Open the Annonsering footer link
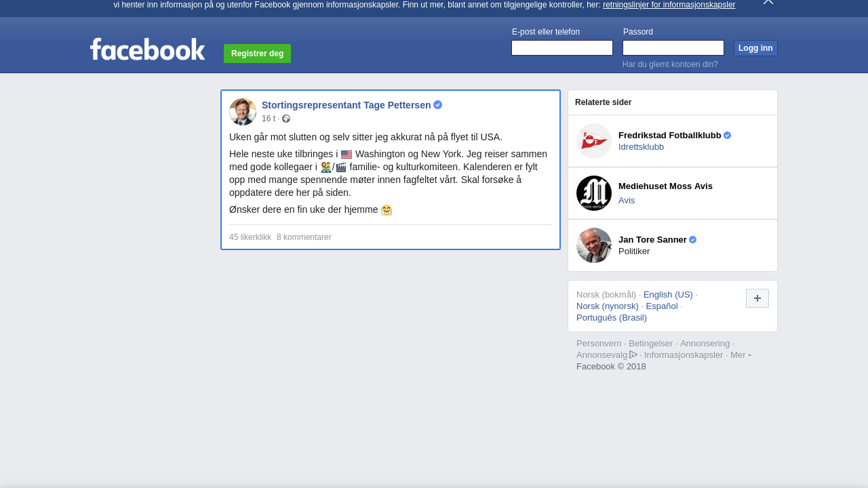This screenshot has width=868, height=488. point(705,344)
